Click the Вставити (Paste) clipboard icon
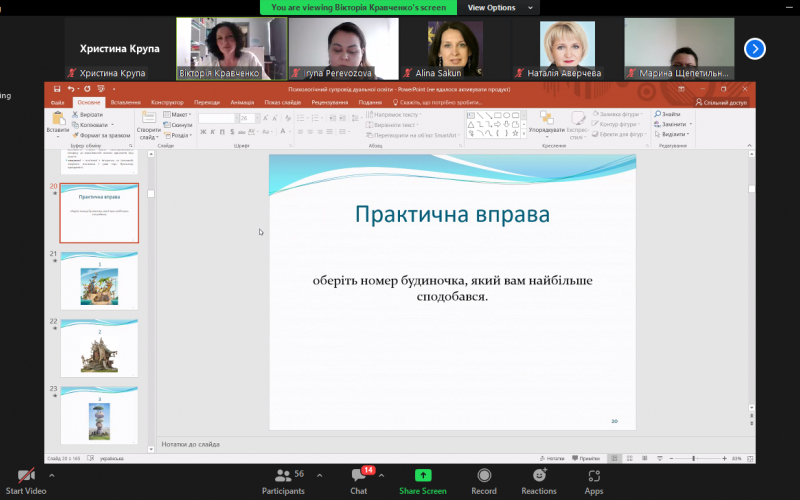800x500 pixels. tap(58, 118)
